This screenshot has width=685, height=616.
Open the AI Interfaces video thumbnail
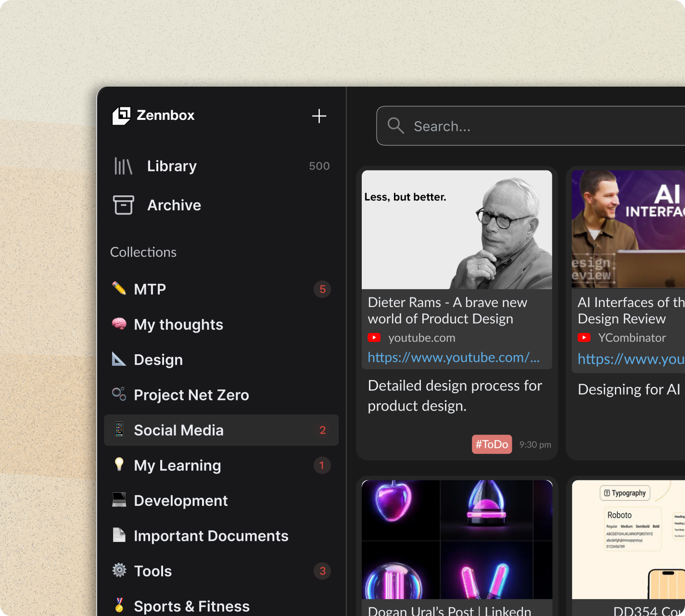pyautogui.click(x=628, y=229)
